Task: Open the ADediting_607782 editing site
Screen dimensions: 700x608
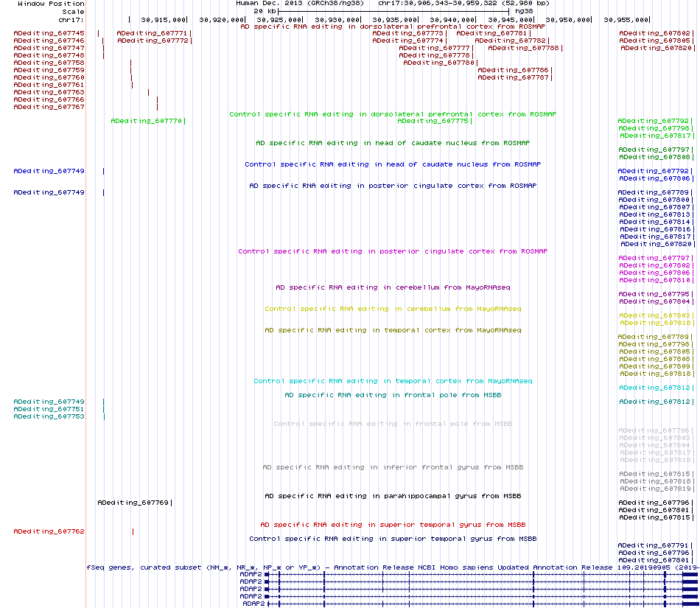Action: (x=512, y=41)
